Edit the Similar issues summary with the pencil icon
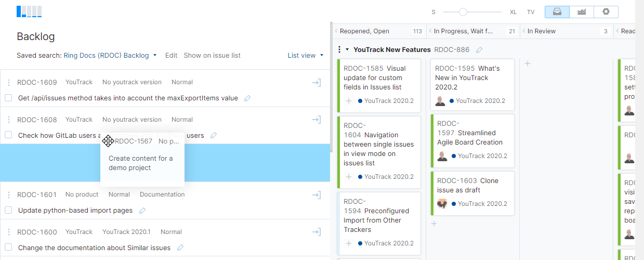This screenshot has width=644, height=260. tap(180, 248)
